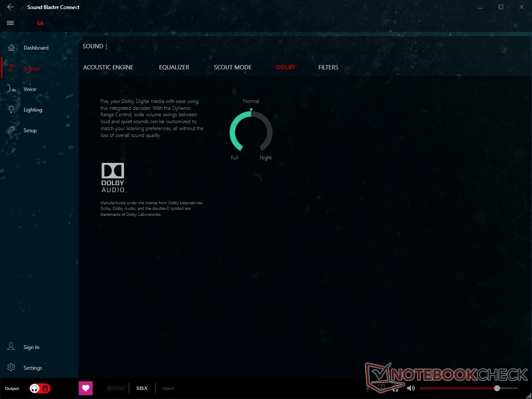Image resolution: width=532 pixels, height=399 pixels.
Task: Select the Dolby tab
Action: (286, 67)
